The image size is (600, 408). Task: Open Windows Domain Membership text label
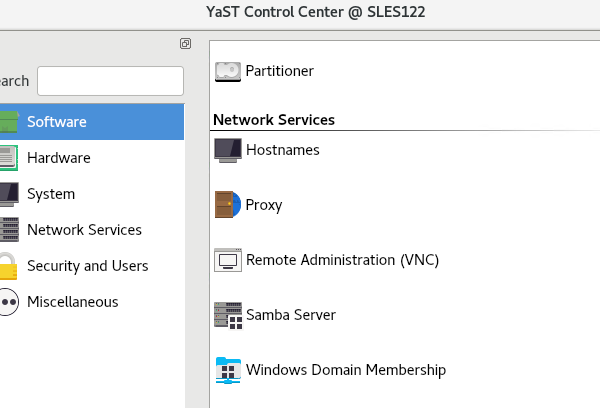(346, 370)
